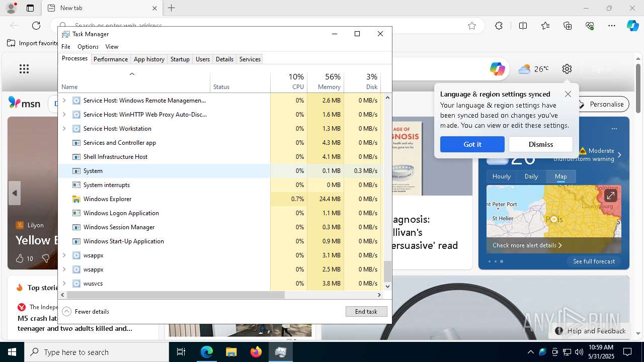The height and width of the screenshot is (362, 644).
Task: Select the Hourly weather tab
Action: (x=502, y=176)
